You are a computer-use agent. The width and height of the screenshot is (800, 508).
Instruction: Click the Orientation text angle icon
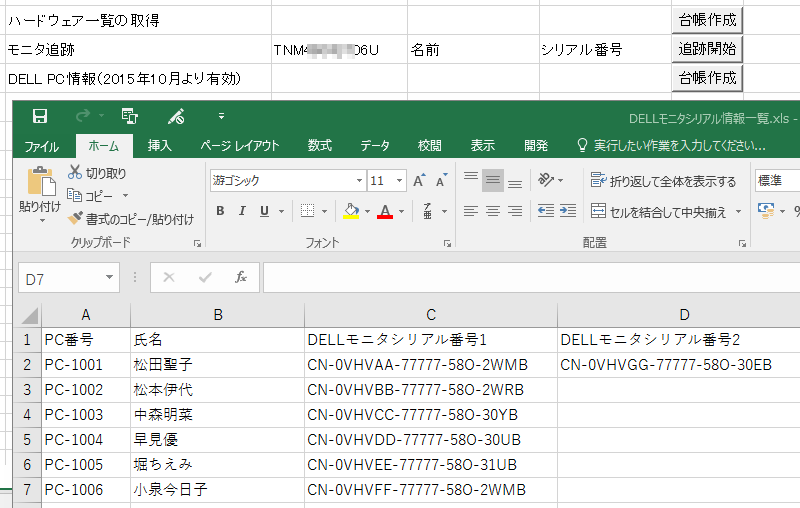tap(546, 180)
